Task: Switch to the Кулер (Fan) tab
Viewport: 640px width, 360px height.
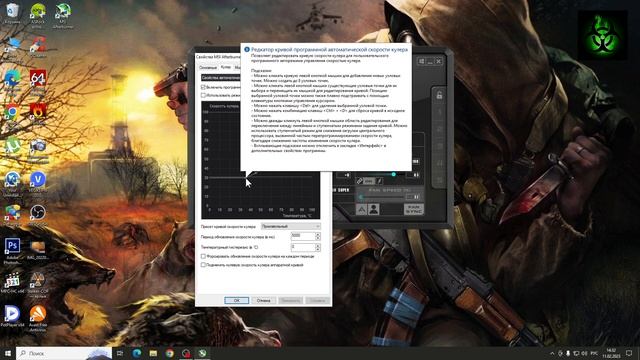Action: coord(225,67)
